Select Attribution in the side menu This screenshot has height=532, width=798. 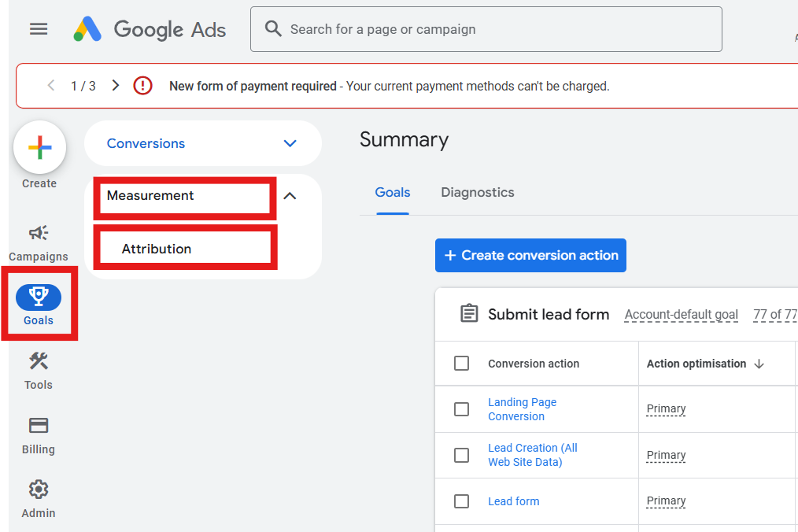pos(157,249)
